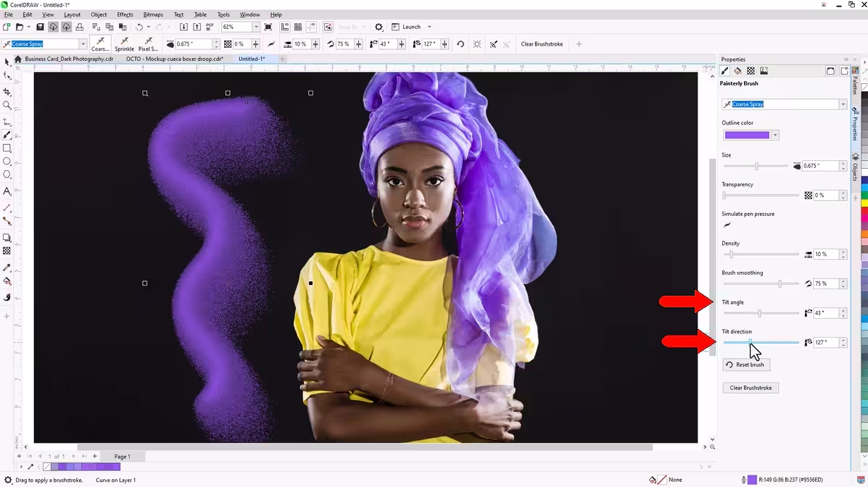The height and width of the screenshot is (487, 868).
Task: Click the Tilt angle slider
Action: coord(760,313)
